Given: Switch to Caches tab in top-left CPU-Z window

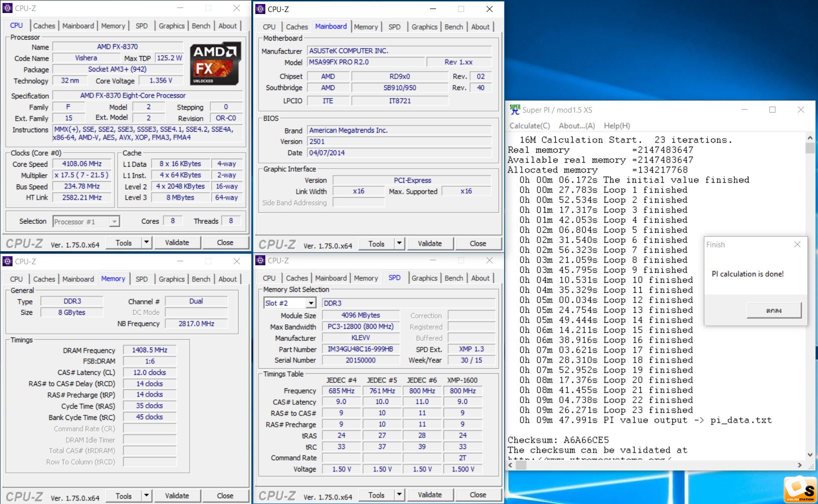Looking at the screenshot, I should (44, 26).
